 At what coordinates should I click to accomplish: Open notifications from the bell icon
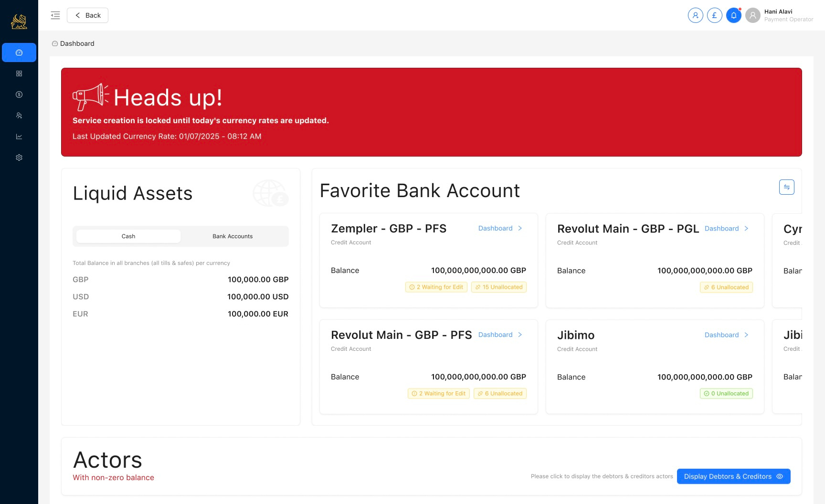click(x=734, y=15)
